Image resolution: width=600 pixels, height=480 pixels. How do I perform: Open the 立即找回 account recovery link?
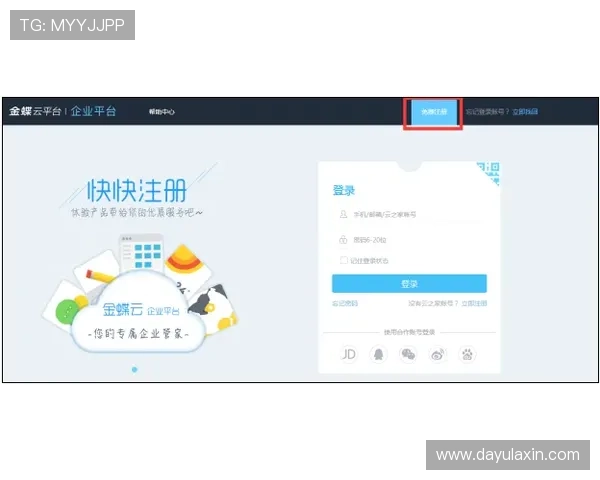(x=525, y=112)
